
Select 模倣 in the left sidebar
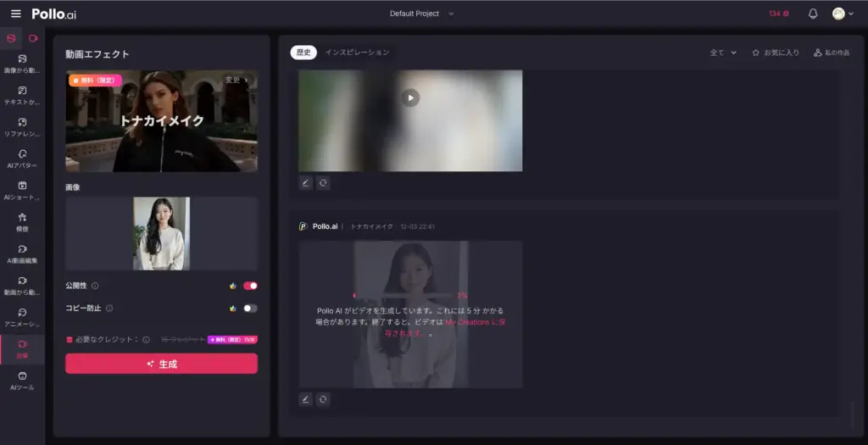click(x=22, y=222)
